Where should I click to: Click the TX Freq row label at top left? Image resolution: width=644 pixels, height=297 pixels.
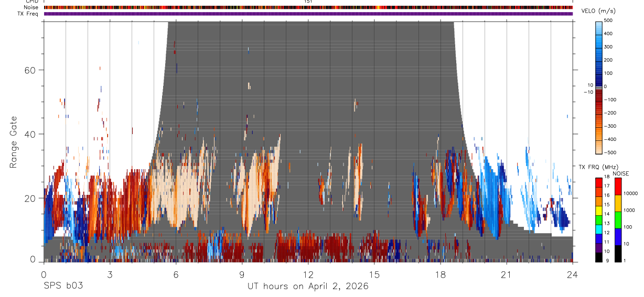click(28, 14)
